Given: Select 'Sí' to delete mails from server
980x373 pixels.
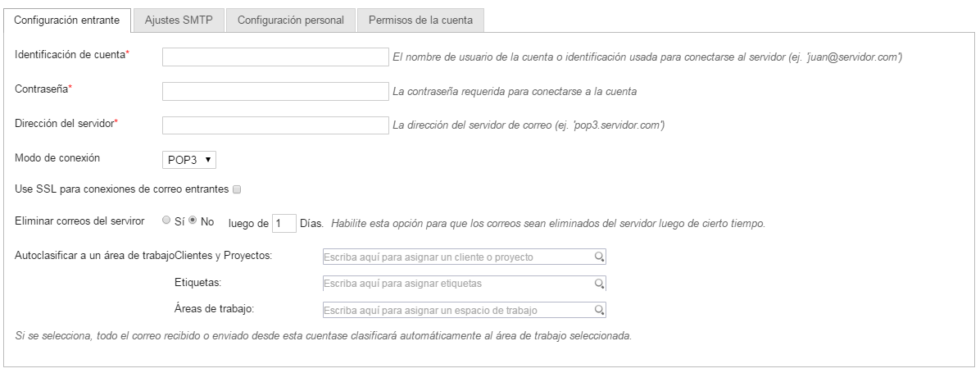Looking at the screenshot, I should (x=167, y=221).
